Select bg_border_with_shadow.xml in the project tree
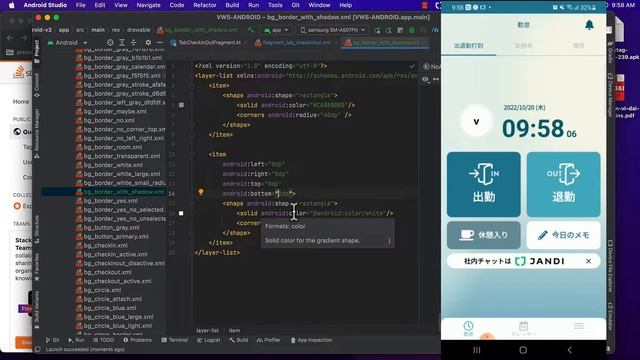The height and width of the screenshot is (360, 640). (120, 192)
